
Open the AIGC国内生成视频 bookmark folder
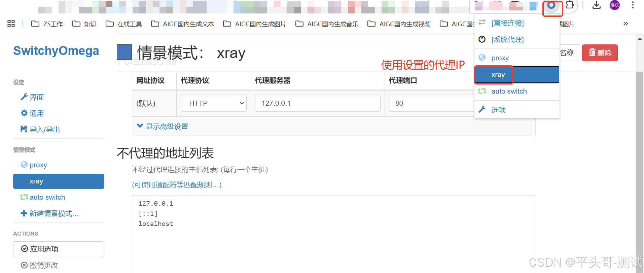[399, 24]
